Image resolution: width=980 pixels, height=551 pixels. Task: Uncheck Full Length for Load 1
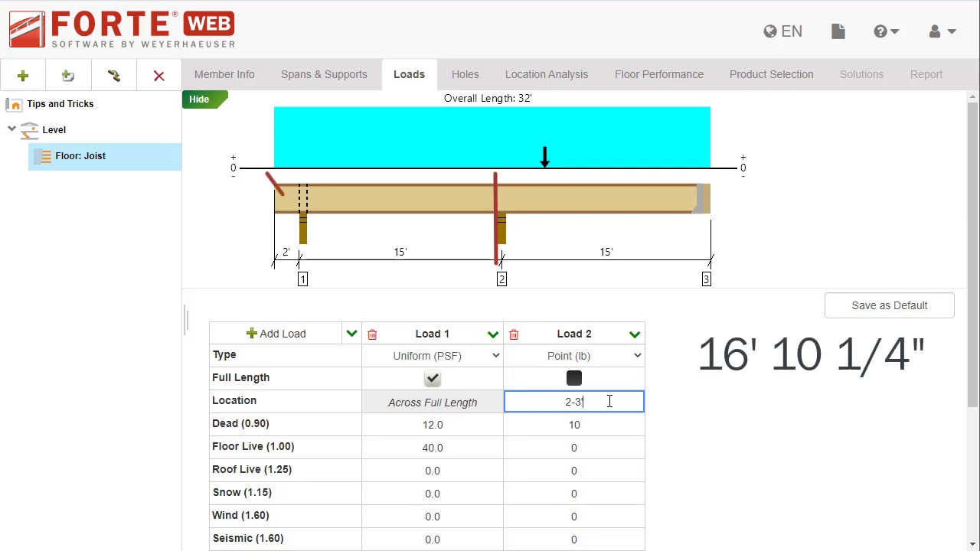[433, 378]
